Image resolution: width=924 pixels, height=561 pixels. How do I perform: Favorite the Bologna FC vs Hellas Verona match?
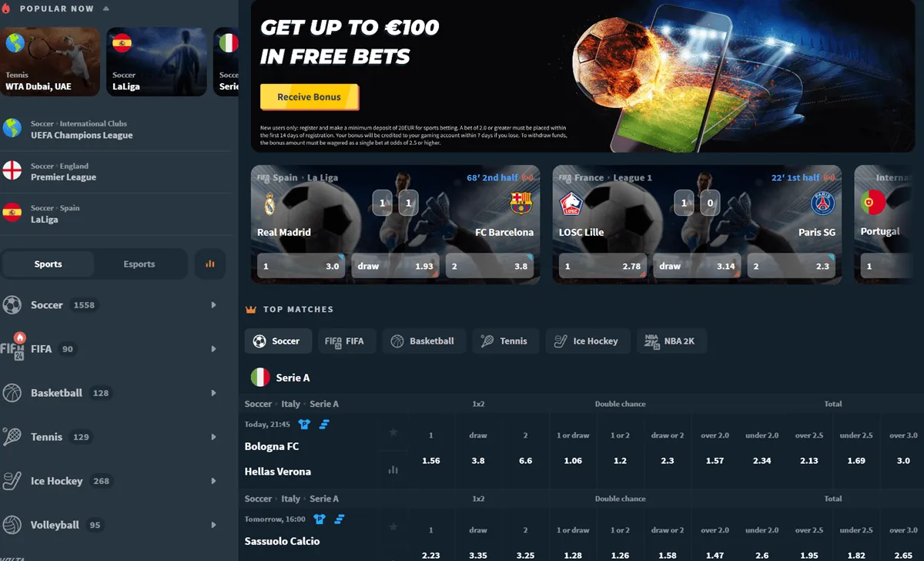point(393,433)
